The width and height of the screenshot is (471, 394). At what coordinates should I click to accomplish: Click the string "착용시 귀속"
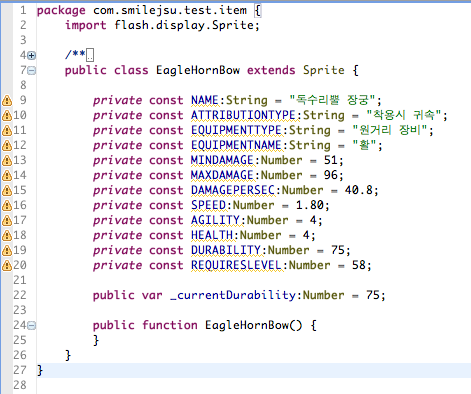pos(403,115)
